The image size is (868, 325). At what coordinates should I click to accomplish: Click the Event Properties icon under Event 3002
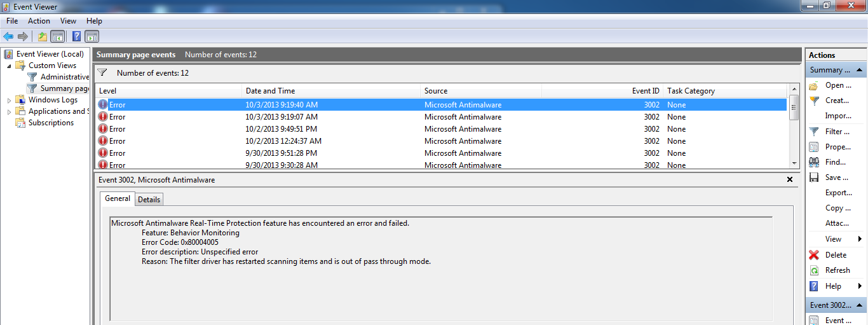(x=814, y=321)
